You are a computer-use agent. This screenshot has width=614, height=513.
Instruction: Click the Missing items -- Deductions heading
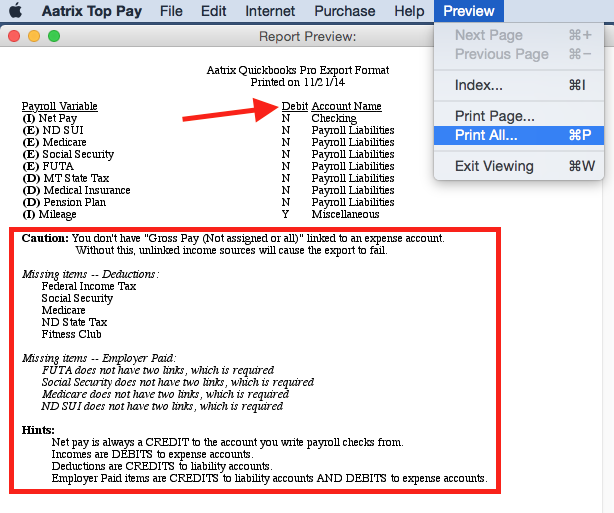click(90, 275)
